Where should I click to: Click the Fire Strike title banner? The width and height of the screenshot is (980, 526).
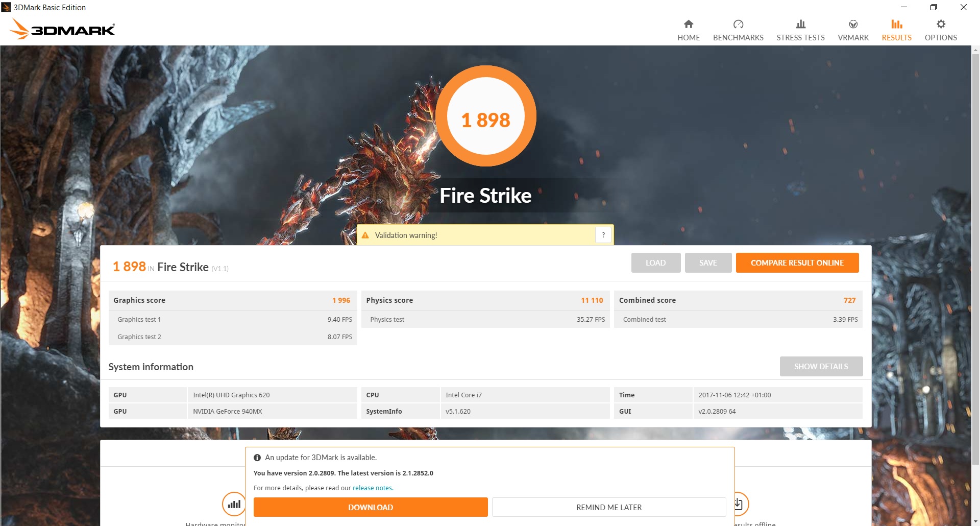[485, 196]
